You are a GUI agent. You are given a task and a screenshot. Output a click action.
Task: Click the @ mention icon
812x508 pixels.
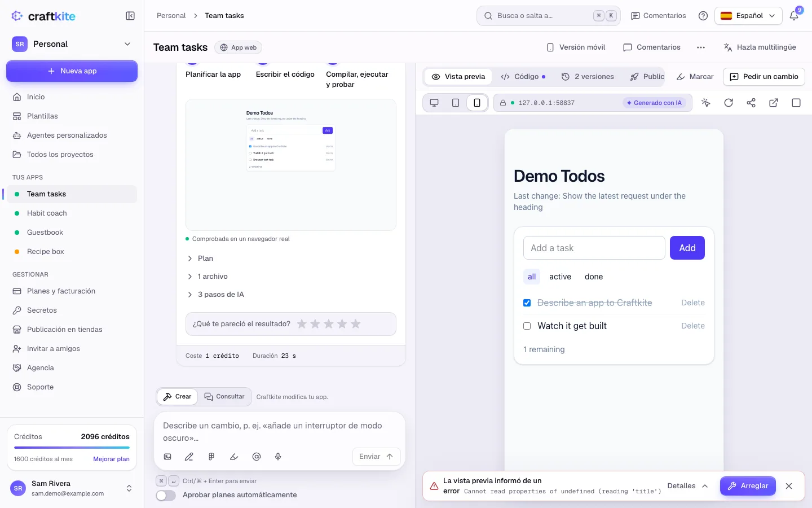(257, 457)
